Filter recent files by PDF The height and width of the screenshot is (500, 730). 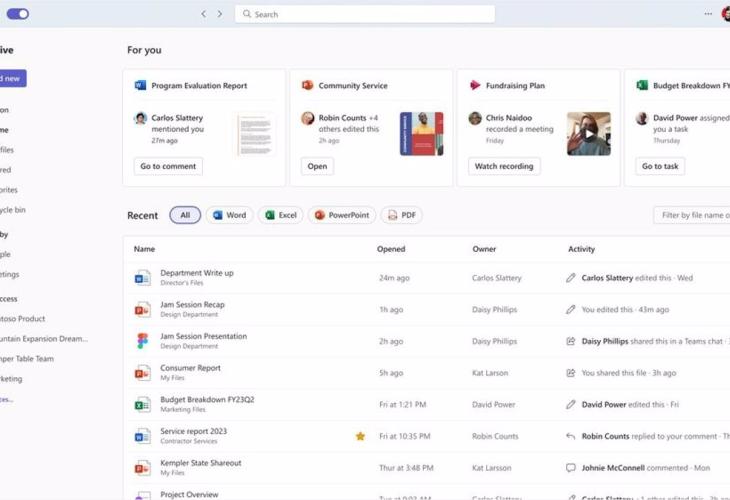pos(401,215)
